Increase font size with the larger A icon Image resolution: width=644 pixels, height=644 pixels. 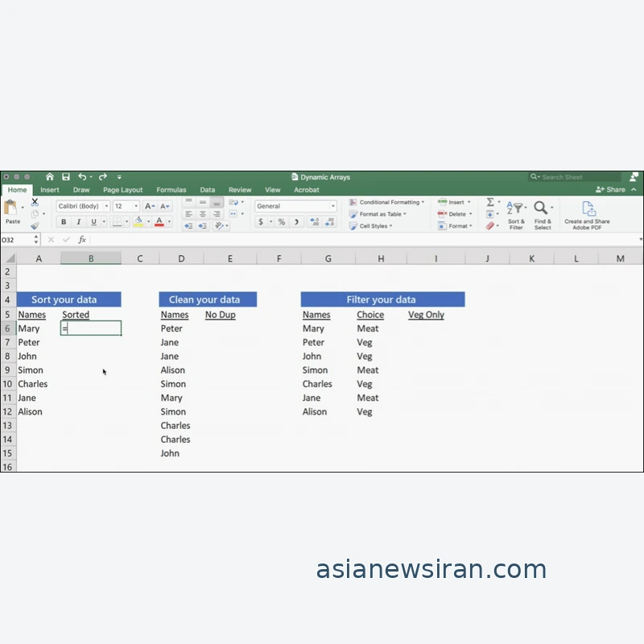(x=150, y=206)
